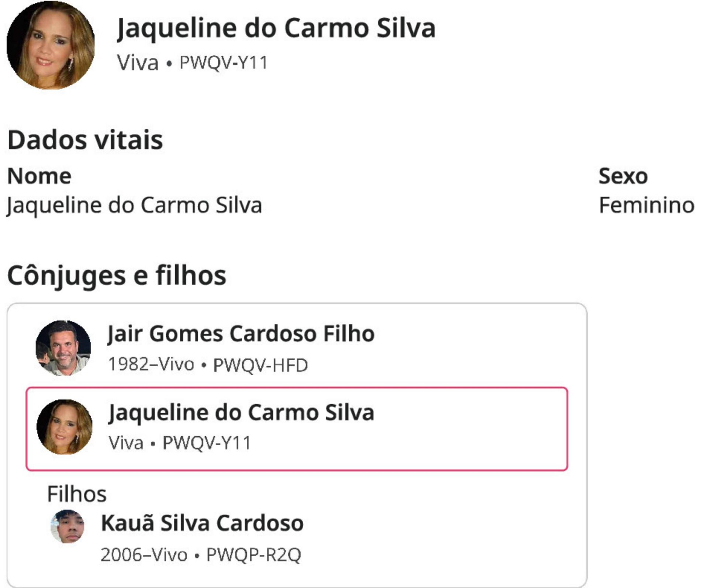Click Jaqueline's name inside the highlighted spouse card

coord(241,412)
